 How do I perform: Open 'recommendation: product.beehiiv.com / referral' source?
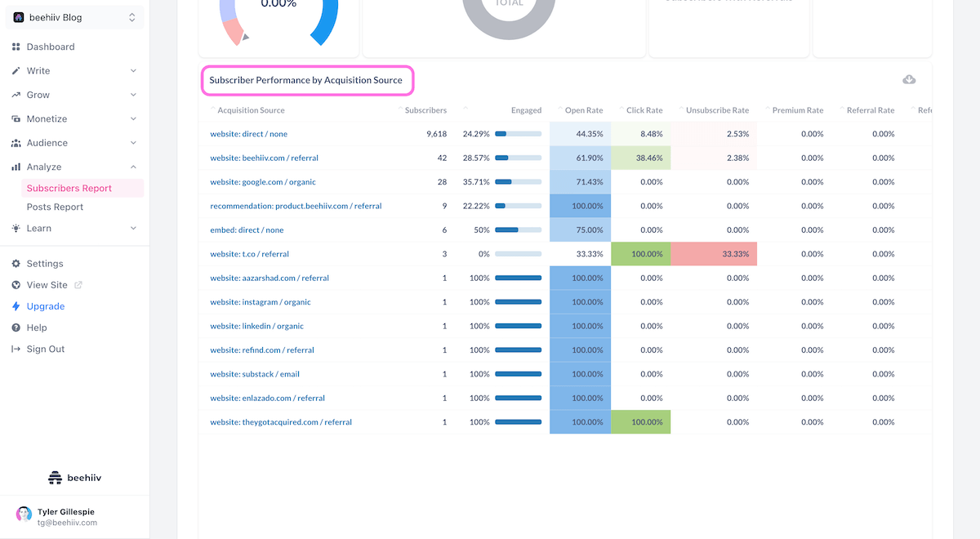pos(296,206)
